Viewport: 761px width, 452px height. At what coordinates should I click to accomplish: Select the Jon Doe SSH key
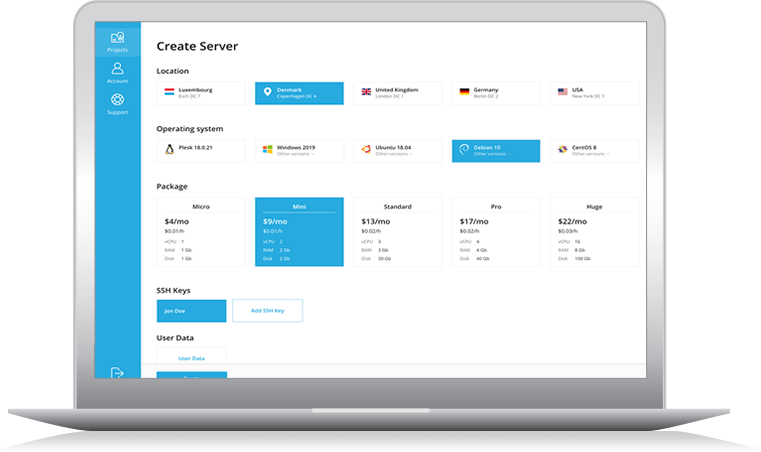coord(191,311)
